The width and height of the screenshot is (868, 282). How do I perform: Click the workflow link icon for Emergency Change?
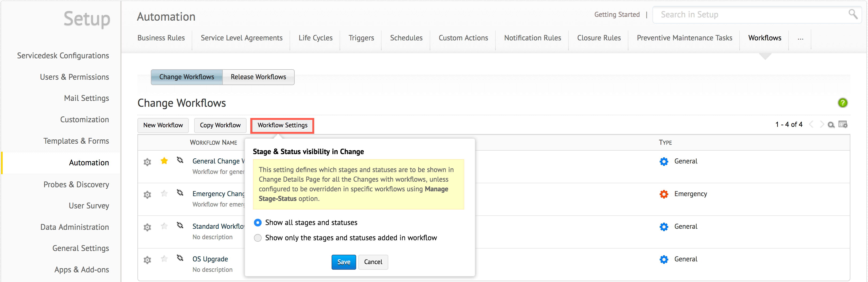pyautogui.click(x=180, y=193)
